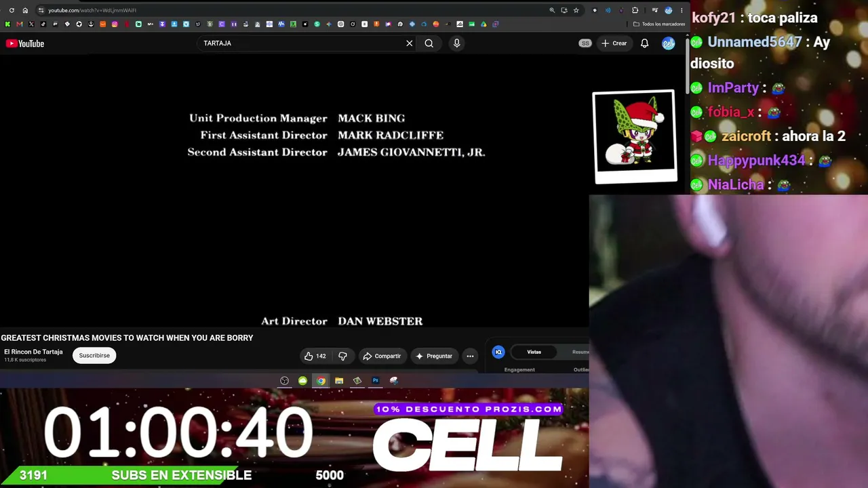Dislike the video

[x=343, y=356]
